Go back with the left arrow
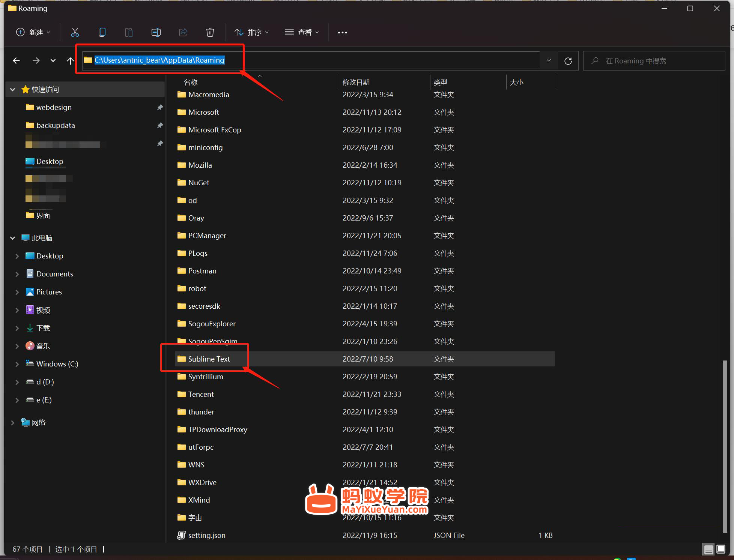Viewport: 734px width, 560px height. tap(16, 60)
